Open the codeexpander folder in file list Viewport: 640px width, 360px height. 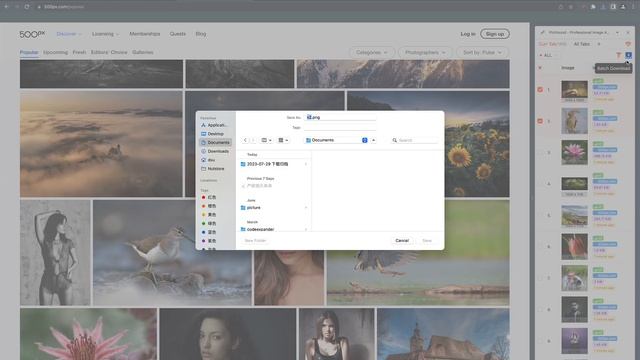point(274,229)
